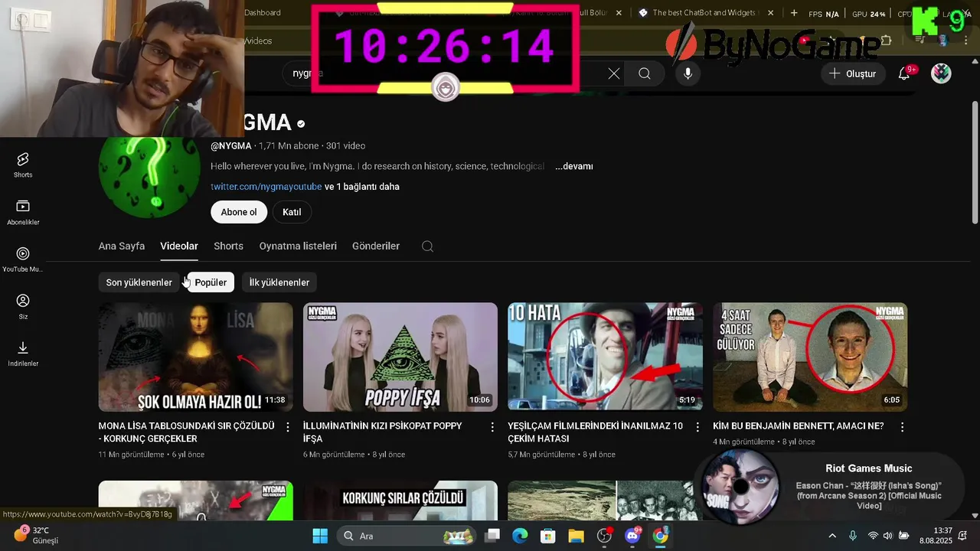
Task: Open İndirilenler in the sidebar
Action: point(23,354)
